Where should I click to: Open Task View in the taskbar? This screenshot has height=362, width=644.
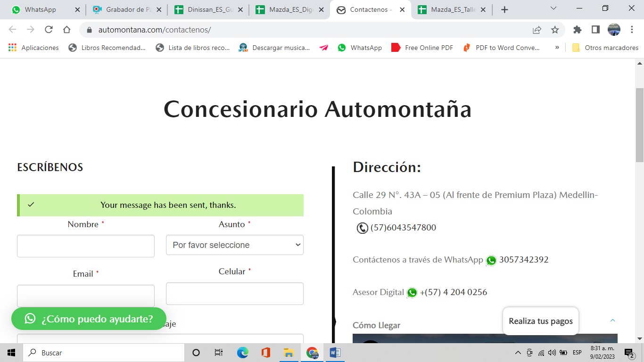tap(219, 353)
